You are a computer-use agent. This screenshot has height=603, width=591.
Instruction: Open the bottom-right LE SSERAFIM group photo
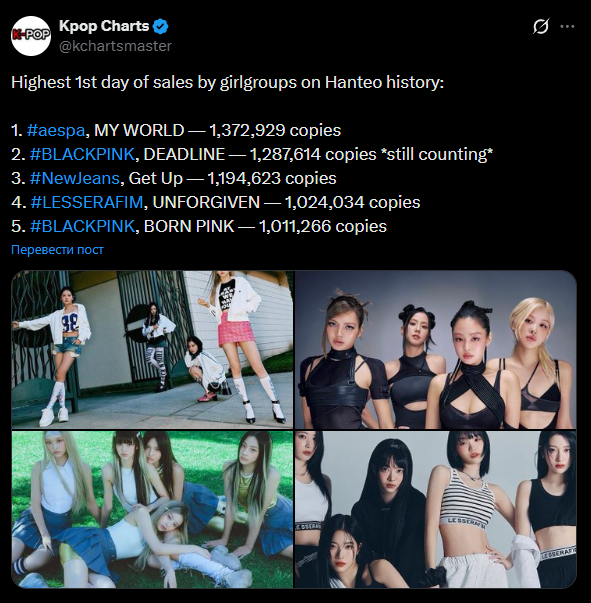(436, 509)
